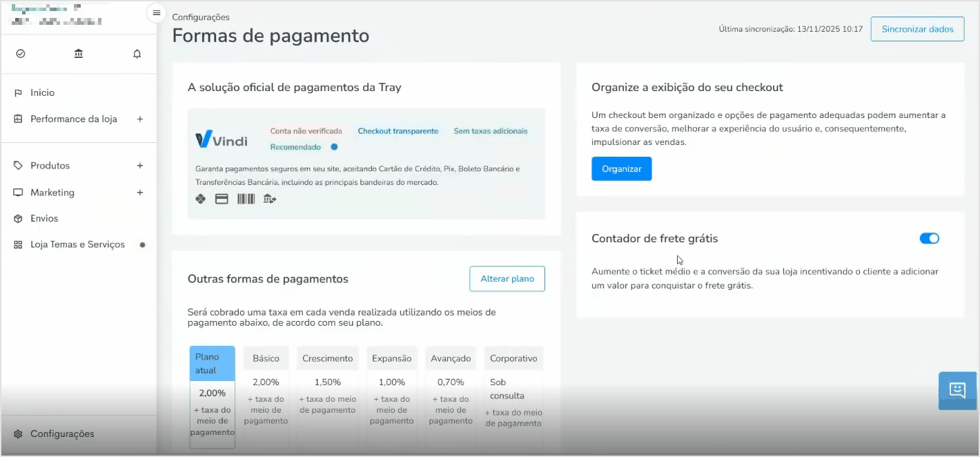The image size is (980, 457).
Task: Select the Corporativo plan column
Action: tap(513, 397)
